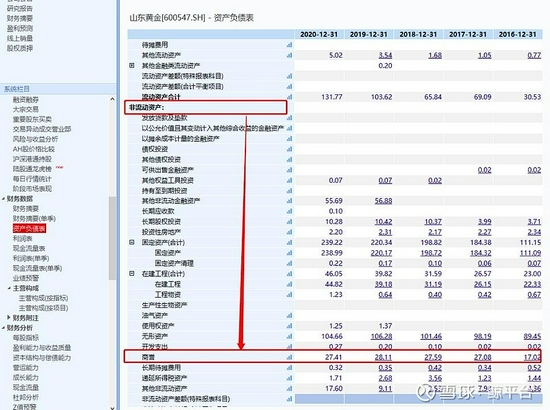The width and height of the screenshot is (550, 410).
Task: Click the 2018-12-31 无形资产 value 101.46
Action: (x=431, y=336)
